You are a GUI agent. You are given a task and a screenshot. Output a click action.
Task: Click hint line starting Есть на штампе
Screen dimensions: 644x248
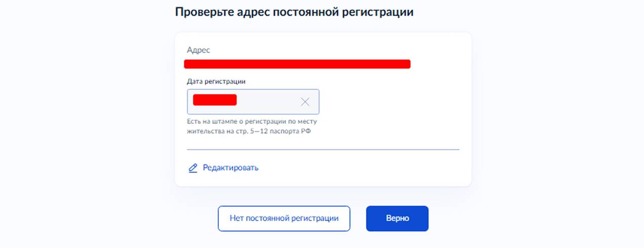(x=252, y=122)
